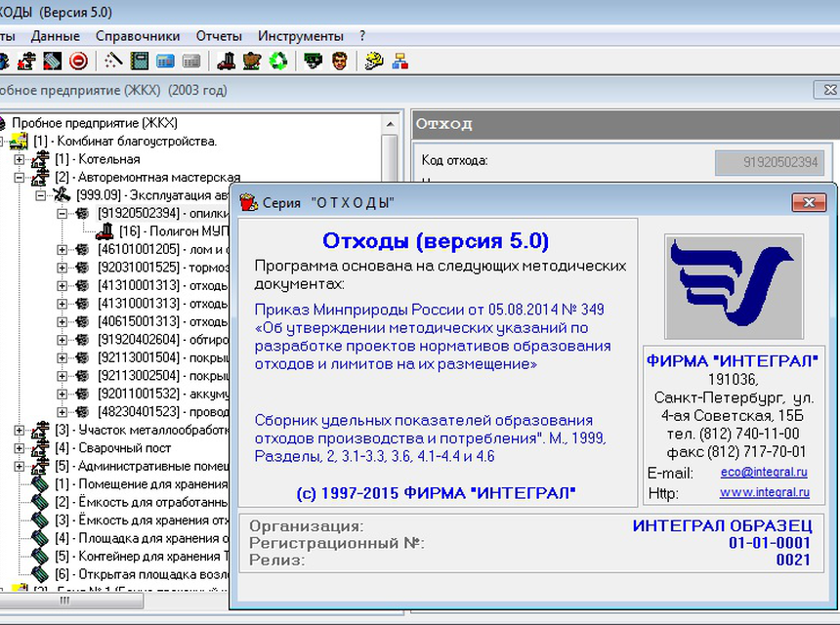
Task: Click the icon beside Комбинат благоустройства
Action: [x=20, y=142]
